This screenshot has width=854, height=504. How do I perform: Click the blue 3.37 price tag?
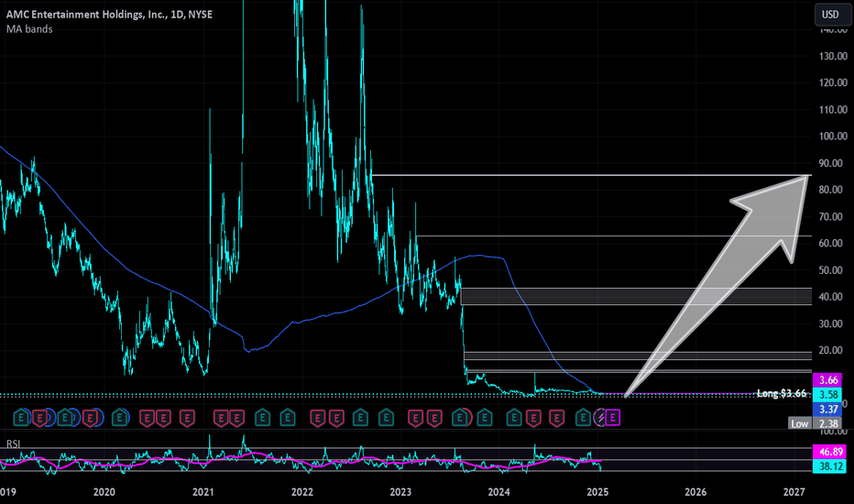(x=827, y=410)
